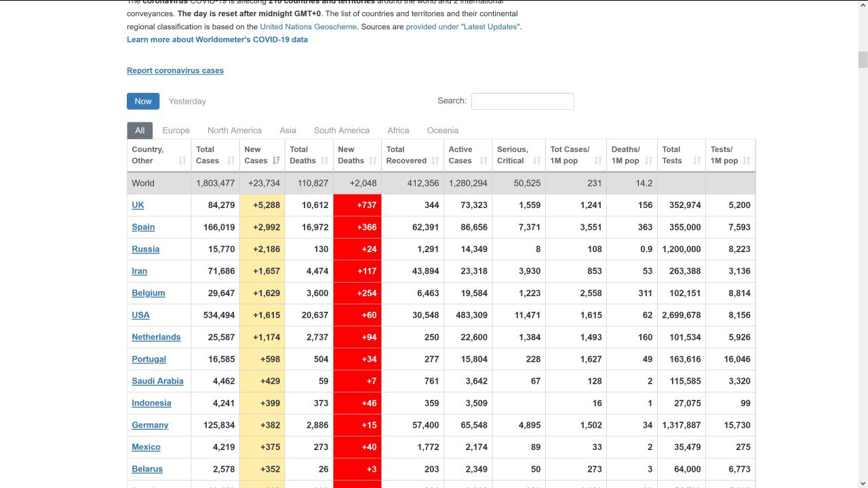
Task: Open the USA country link
Action: [140, 315]
